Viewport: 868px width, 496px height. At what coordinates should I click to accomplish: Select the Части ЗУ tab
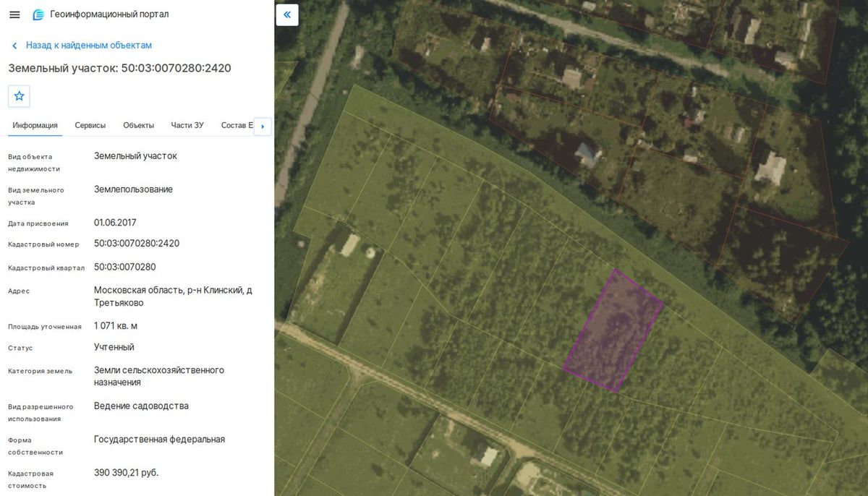pos(187,125)
